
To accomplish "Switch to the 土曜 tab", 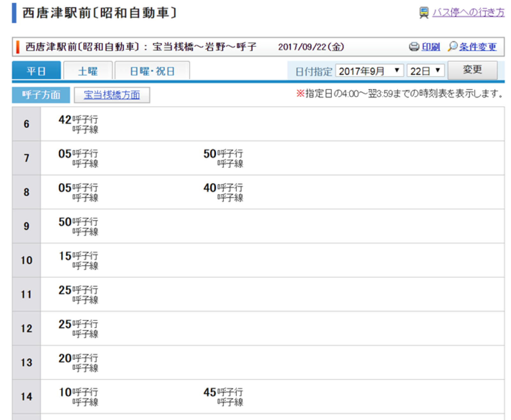I will pyautogui.click(x=88, y=71).
